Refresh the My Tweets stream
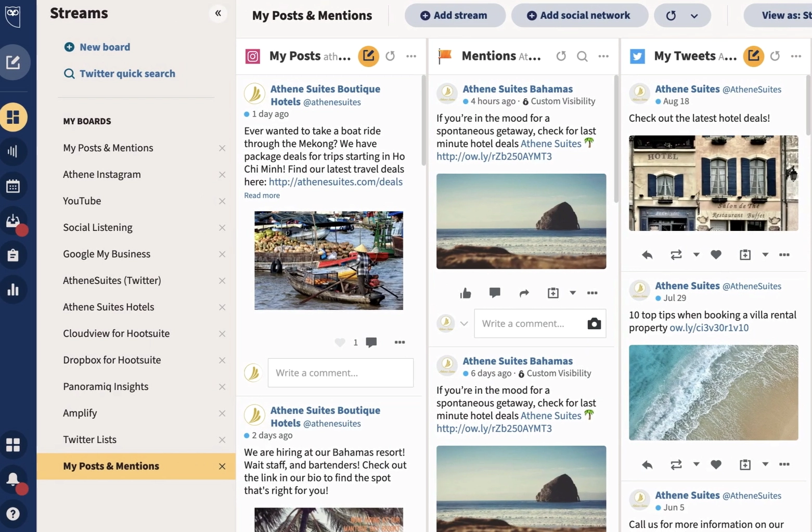Viewport: 812px width, 532px height. pos(775,56)
